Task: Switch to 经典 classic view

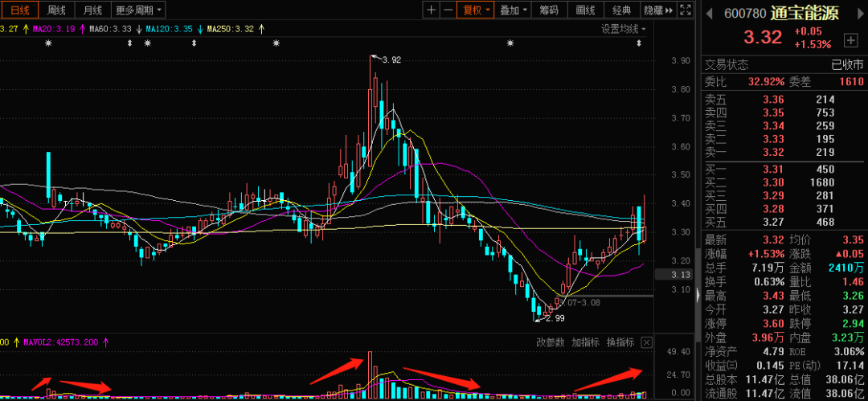Action: click(x=621, y=10)
